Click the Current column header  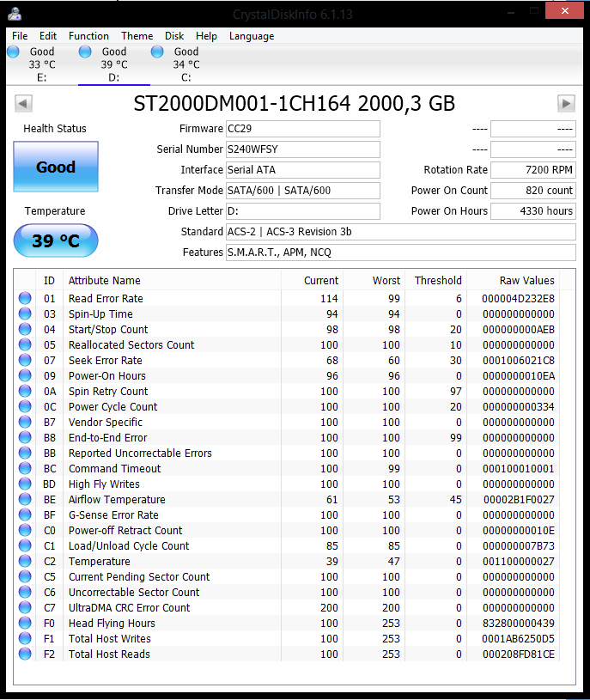point(312,280)
